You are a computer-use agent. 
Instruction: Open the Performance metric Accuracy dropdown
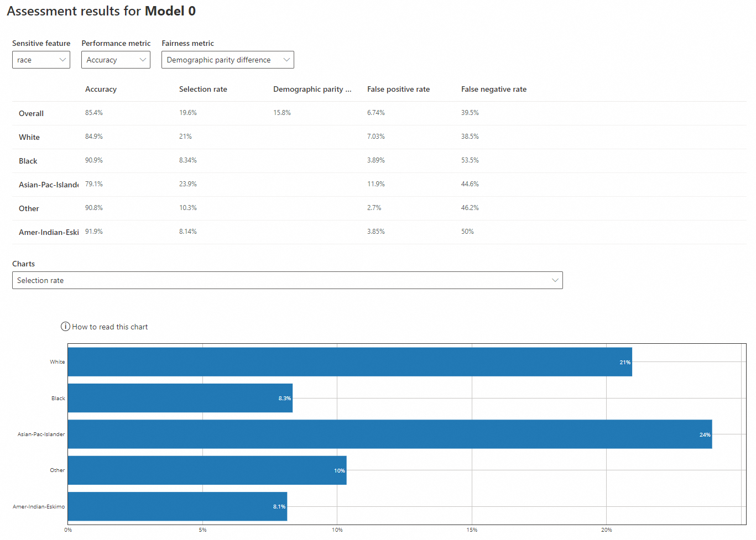click(116, 60)
